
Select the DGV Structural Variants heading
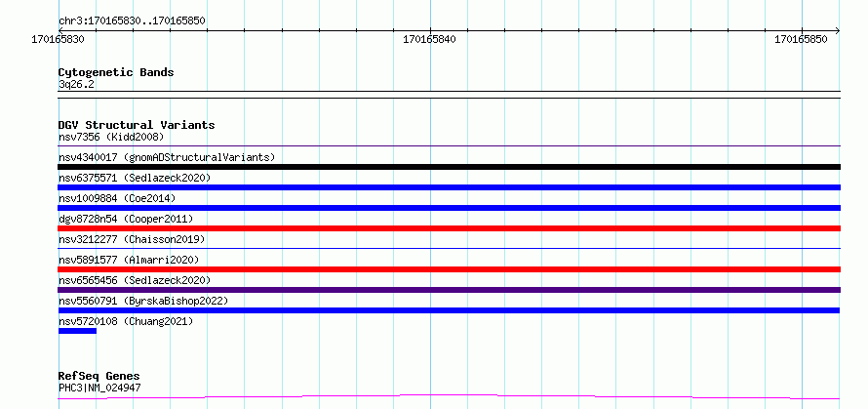(x=137, y=125)
